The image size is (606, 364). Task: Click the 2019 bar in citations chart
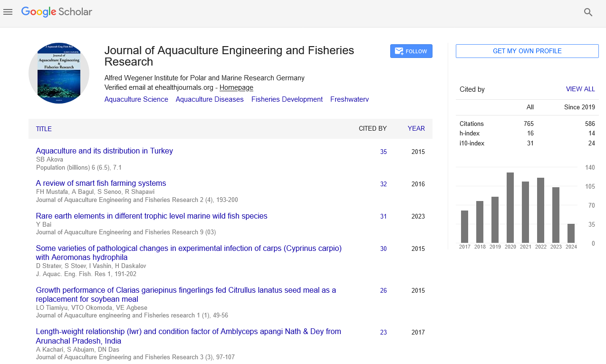pyautogui.click(x=495, y=220)
